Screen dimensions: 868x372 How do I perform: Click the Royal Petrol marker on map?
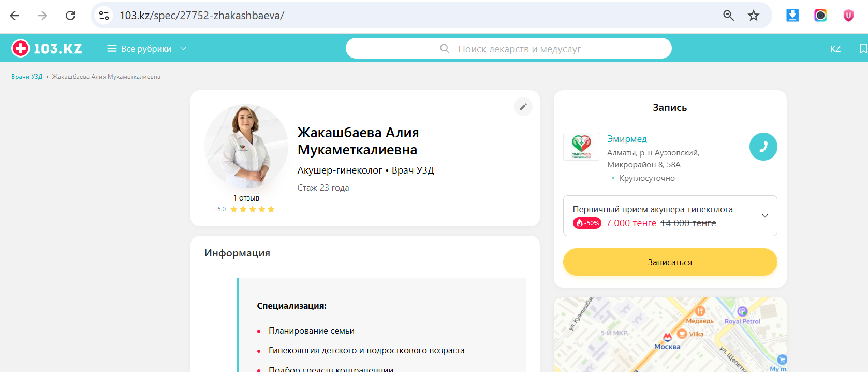click(742, 316)
